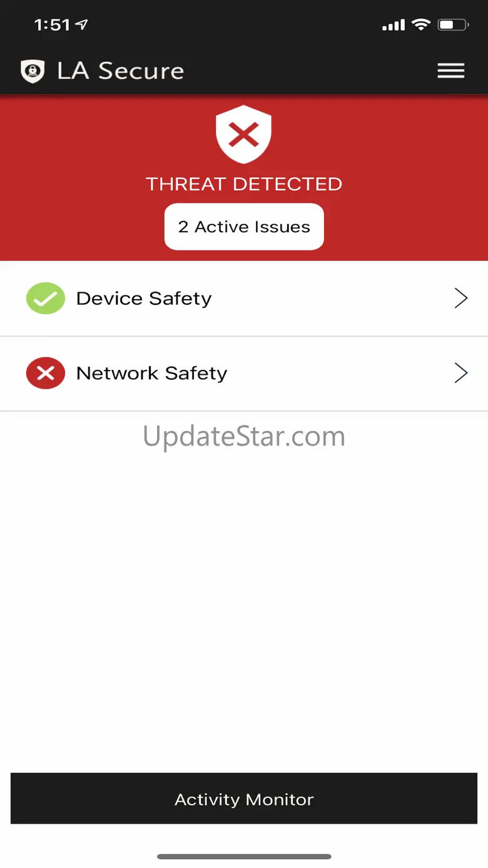Open the Activity Monitor
The width and height of the screenshot is (488, 868).
[244, 799]
